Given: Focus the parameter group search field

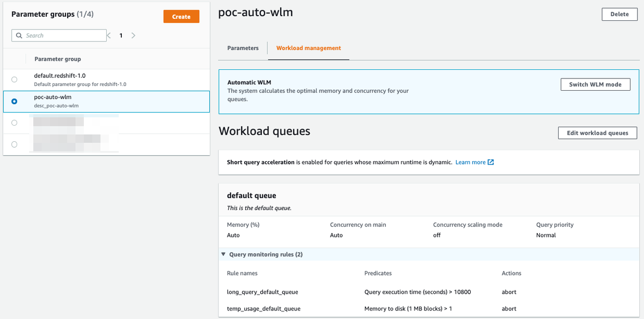Looking at the screenshot, I should pos(59,35).
